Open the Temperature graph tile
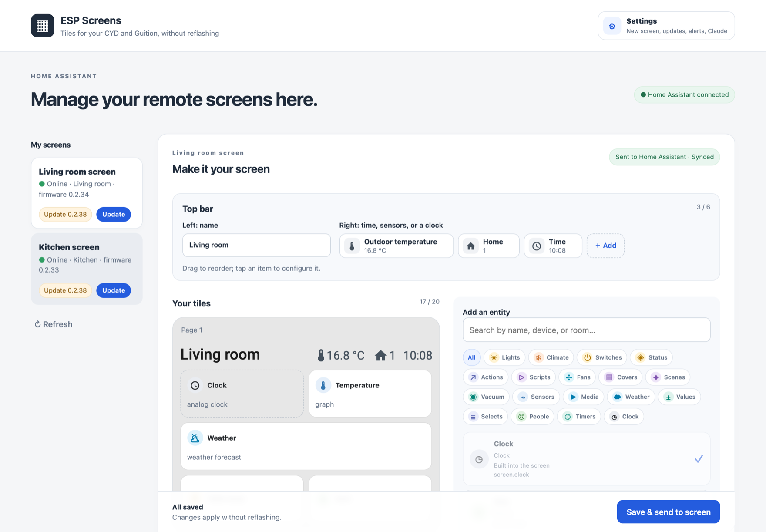This screenshot has width=766, height=532. pyautogui.click(x=370, y=394)
